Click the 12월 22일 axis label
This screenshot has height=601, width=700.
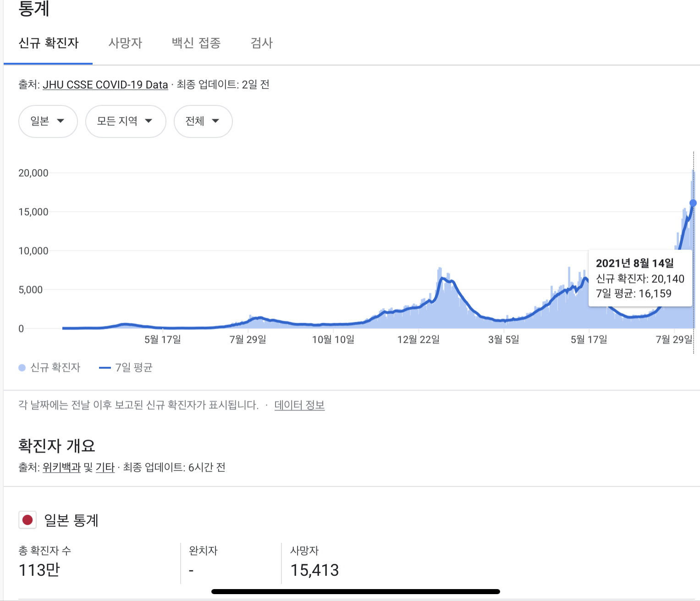(x=418, y=340)
